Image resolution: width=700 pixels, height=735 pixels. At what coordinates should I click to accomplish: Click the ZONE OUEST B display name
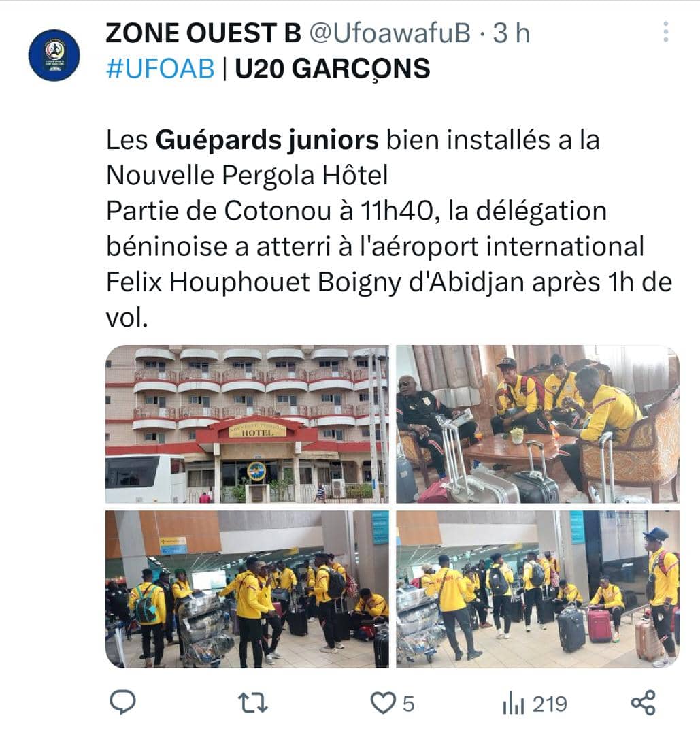click(203, 33)
